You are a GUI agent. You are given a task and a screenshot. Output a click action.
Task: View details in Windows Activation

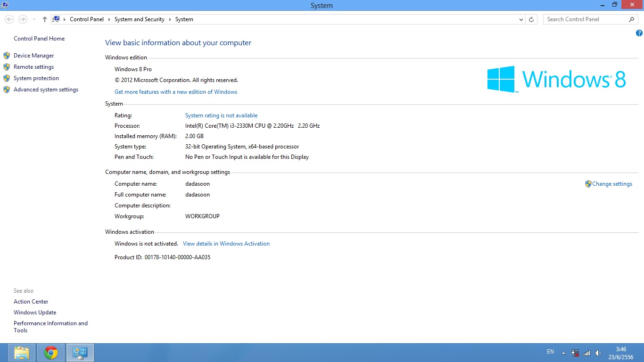click(x=226, y=244)
